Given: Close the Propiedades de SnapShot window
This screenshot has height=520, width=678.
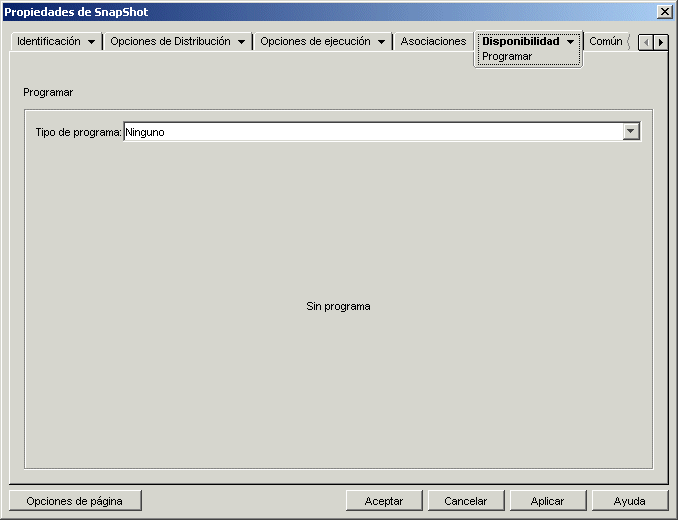Looking at the screenshot, I should (x=664, y=12).
